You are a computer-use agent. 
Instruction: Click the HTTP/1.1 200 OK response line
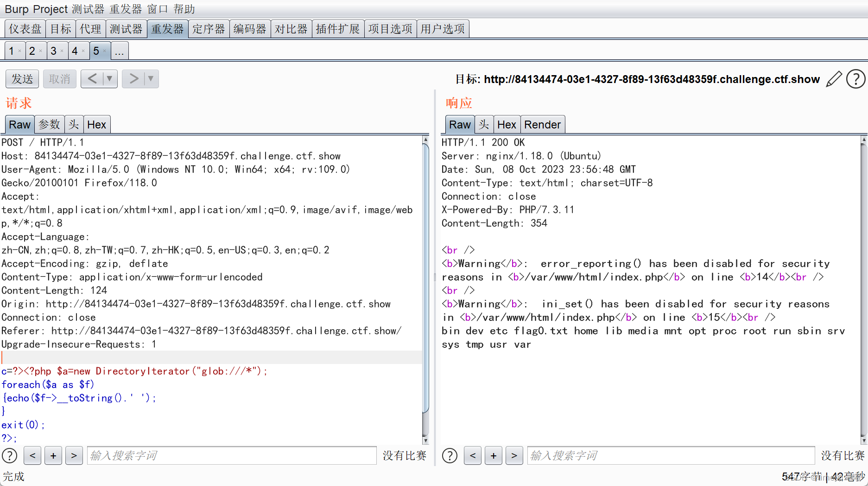click(483, 142)
